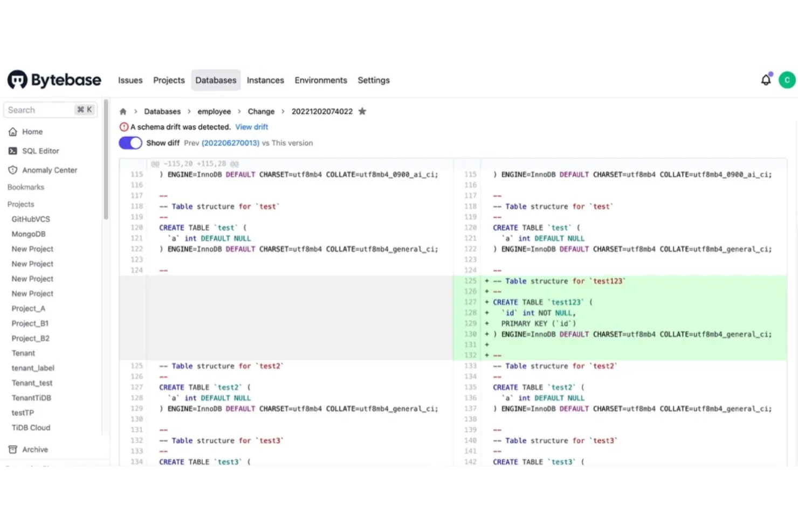
Task: Open the Prev version 202206270013 link
Action: [230, 143]
